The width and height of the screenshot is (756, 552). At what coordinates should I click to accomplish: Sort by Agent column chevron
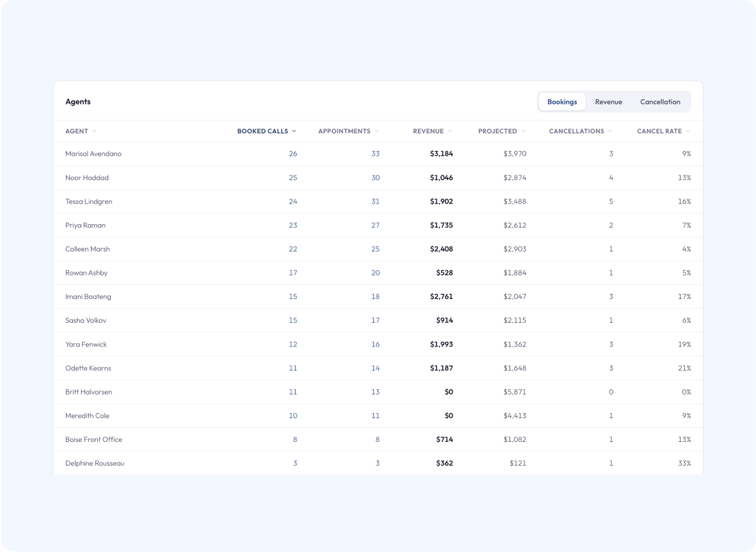[x=95, y=131]
